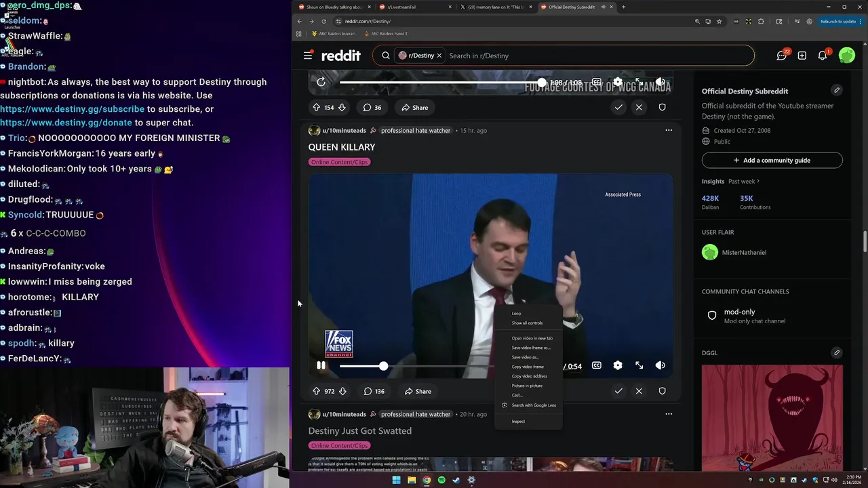The image size is (868, 488).
Task: Open the 136 comments thread
Action: [374, 391]
